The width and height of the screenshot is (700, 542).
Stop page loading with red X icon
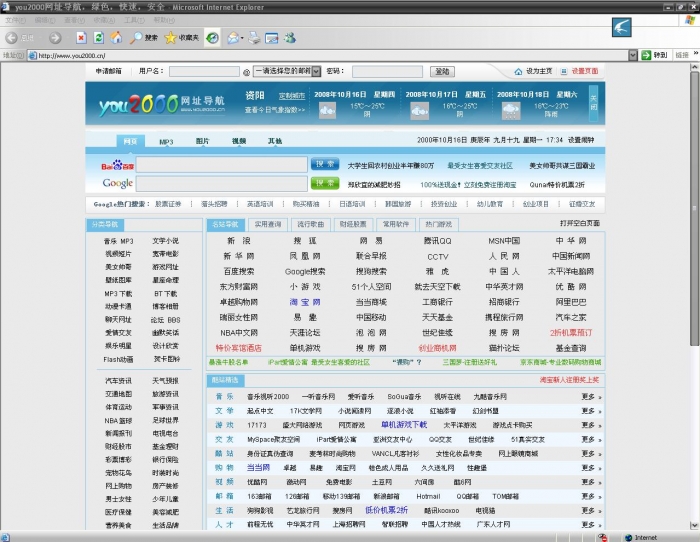81,38
